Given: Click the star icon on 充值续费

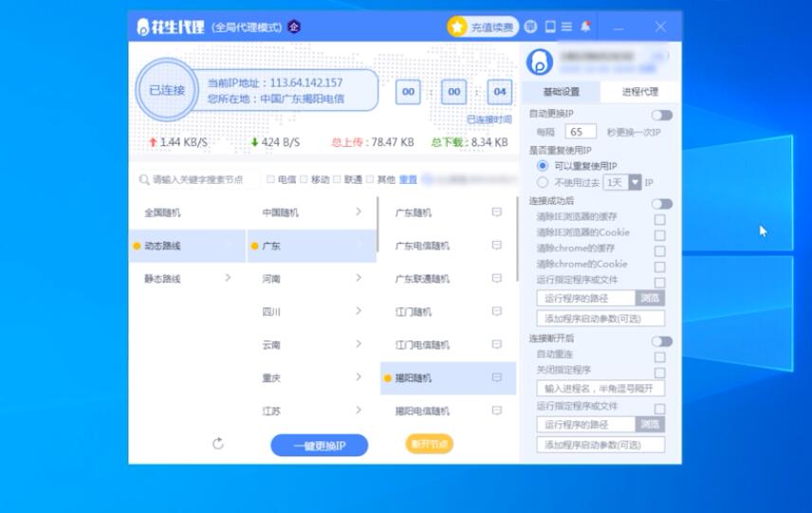Looking at the screenshot, I should coord(458,27).
